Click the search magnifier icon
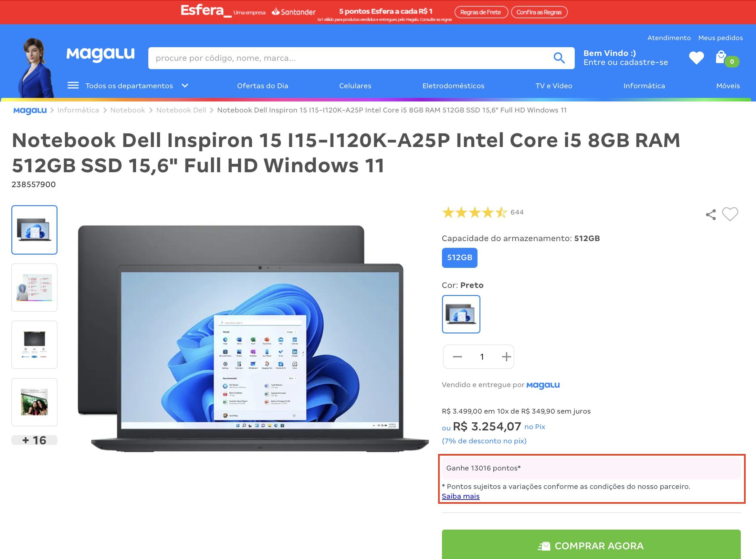 (559, 58)
